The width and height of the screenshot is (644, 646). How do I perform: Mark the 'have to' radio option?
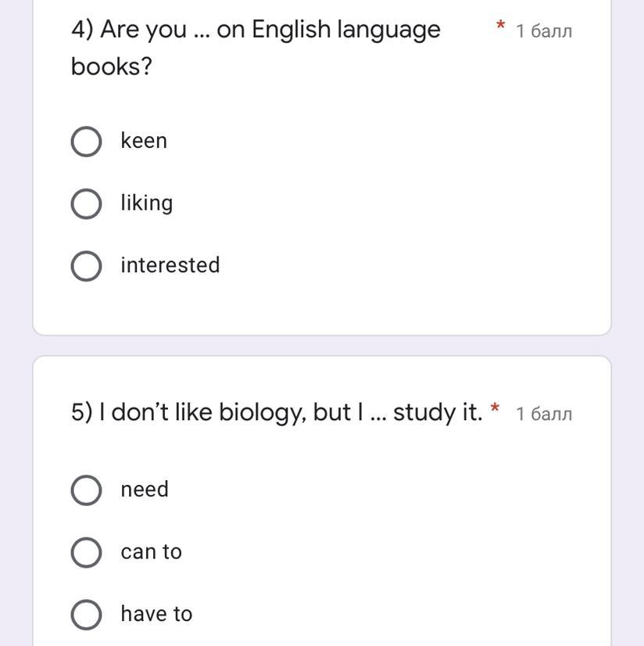click(x=86, y=615)
